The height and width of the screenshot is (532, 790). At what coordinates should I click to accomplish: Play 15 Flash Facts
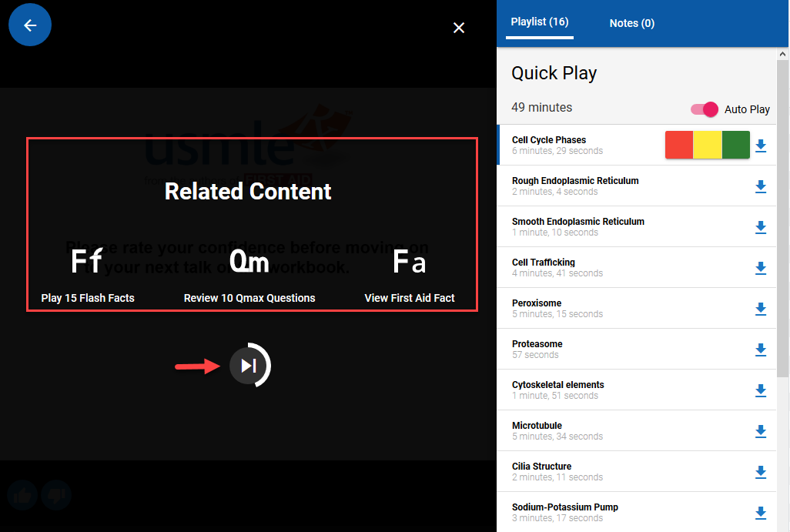[88, 276]
